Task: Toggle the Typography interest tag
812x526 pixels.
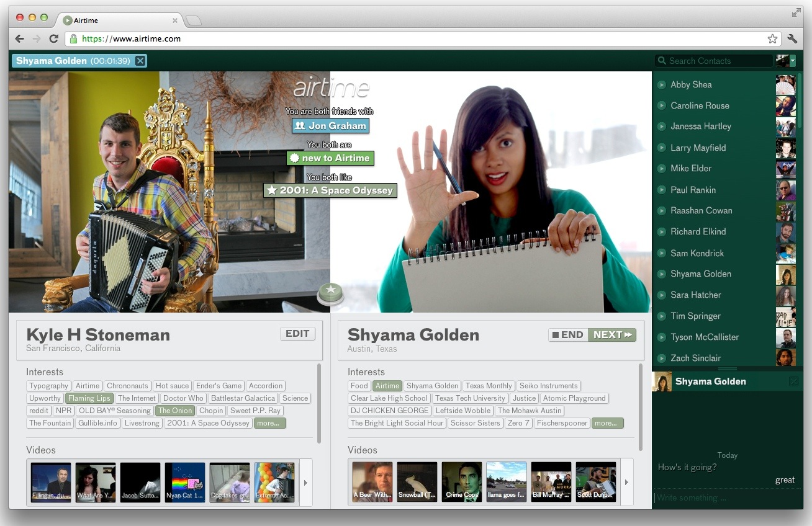Action: pos(49,386)
